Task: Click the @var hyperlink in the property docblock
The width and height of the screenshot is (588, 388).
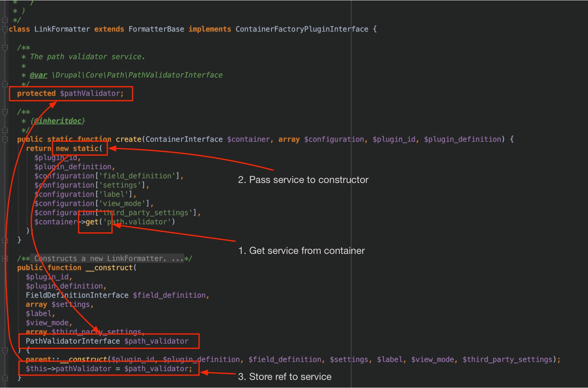Action: tap(38, 75)
